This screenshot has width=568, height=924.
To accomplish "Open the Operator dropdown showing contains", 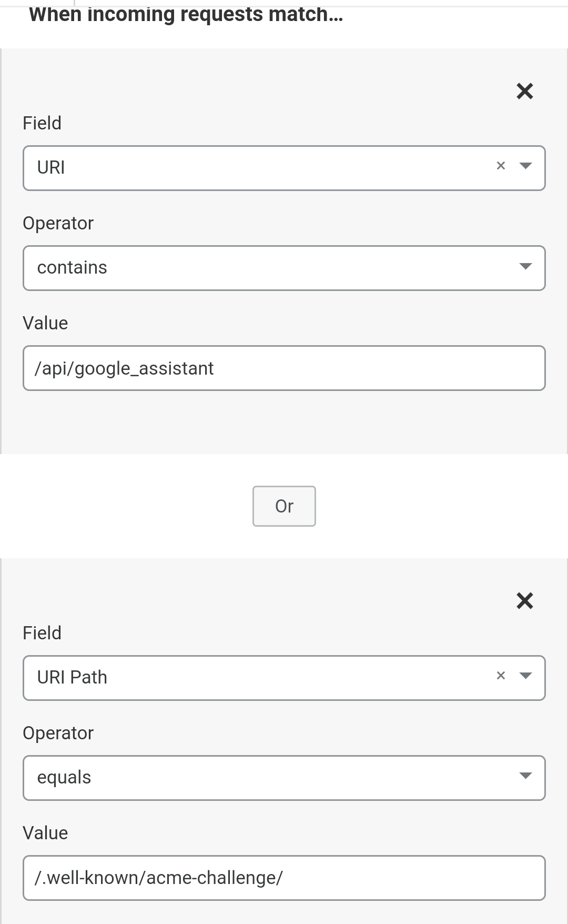I will [x=263, y=268].
